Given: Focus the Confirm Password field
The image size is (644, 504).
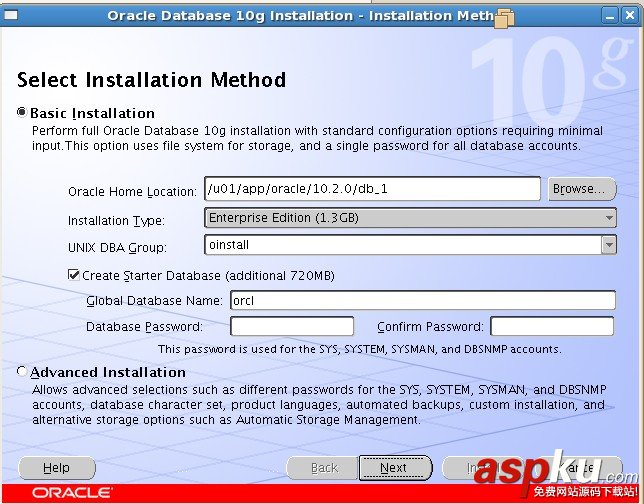Looking at the screenshot, I should click(552, 326).
